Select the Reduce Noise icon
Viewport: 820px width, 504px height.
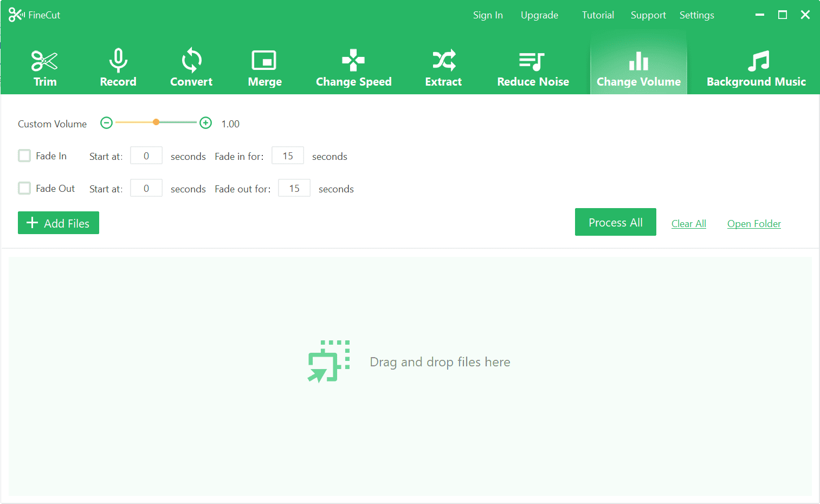[532, 61]
